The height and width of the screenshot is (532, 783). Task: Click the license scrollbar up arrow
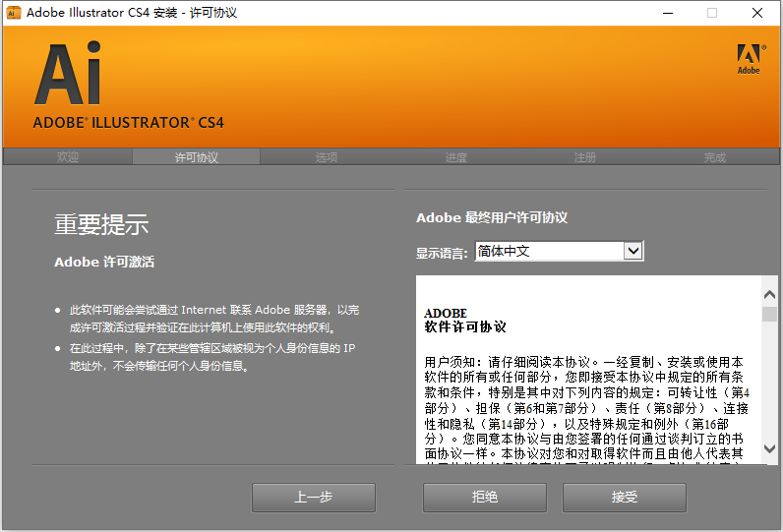(769, 294)
